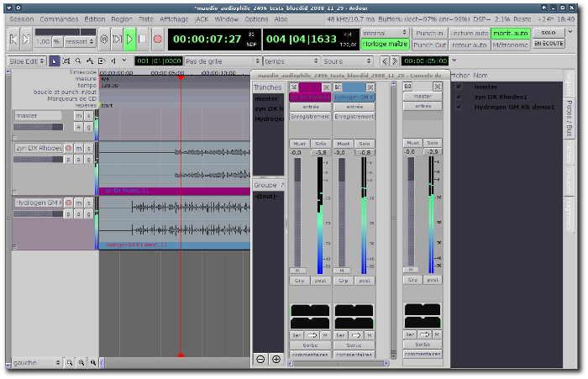Open the Session menu
This screenshot has width=588, height=379.
pyautogui.click(x=21, y=18)
